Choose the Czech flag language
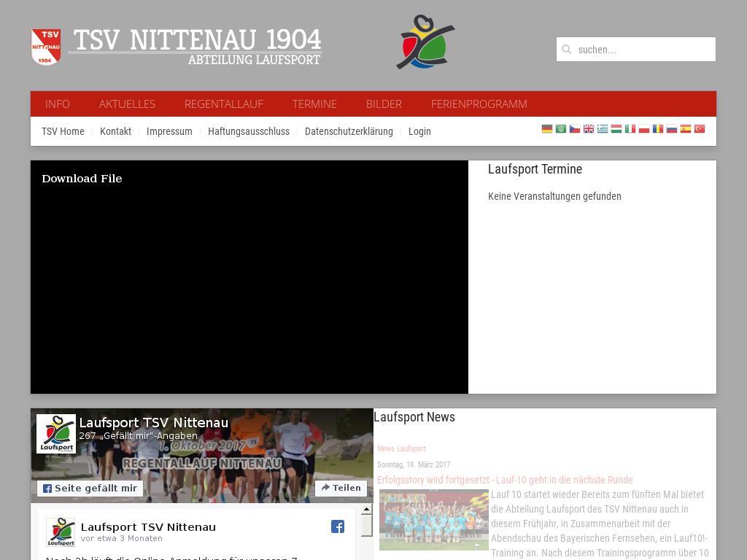Image resolution: width=747 pixels, height=560 pixels. coord(575,129)
